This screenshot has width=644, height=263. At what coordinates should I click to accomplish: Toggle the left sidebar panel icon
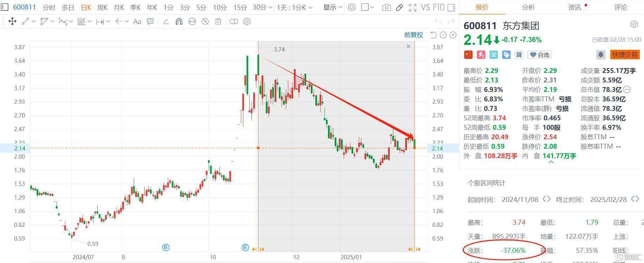click(x=5, y=7)
